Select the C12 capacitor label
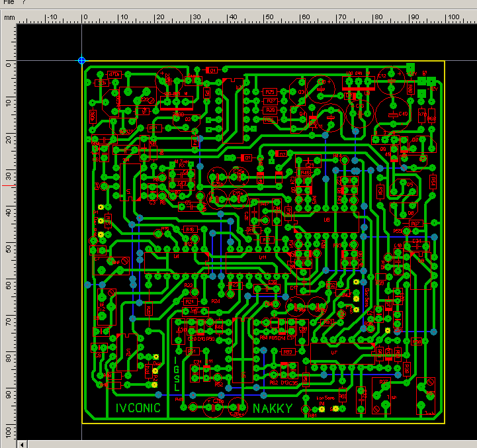Screen dimensions: 477x448 [x=382, y=76]
